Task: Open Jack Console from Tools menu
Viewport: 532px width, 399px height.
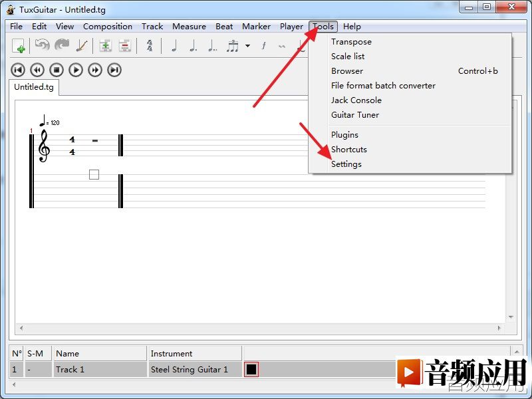Action: click(410, 100)
